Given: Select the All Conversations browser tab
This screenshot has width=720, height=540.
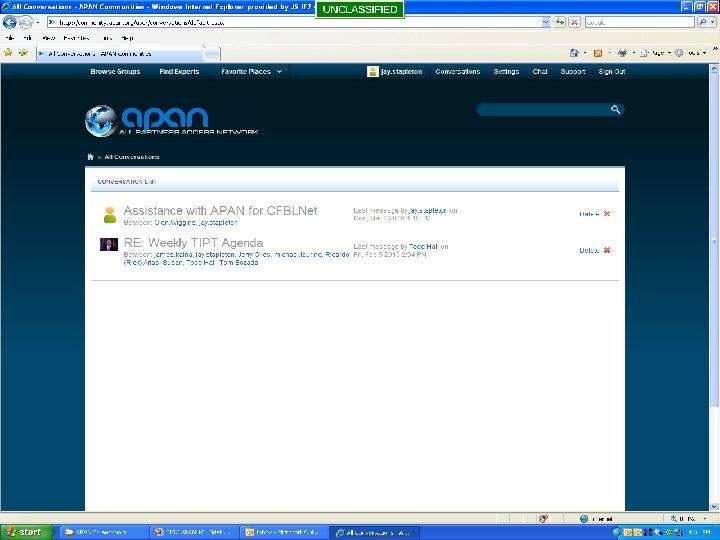Looking at the screenshot, I should (x=119, y=54).
